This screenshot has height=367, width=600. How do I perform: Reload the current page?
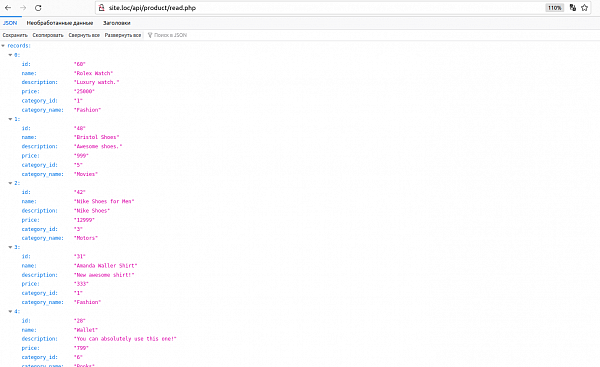pyautogui.click(x=38, y=8)
